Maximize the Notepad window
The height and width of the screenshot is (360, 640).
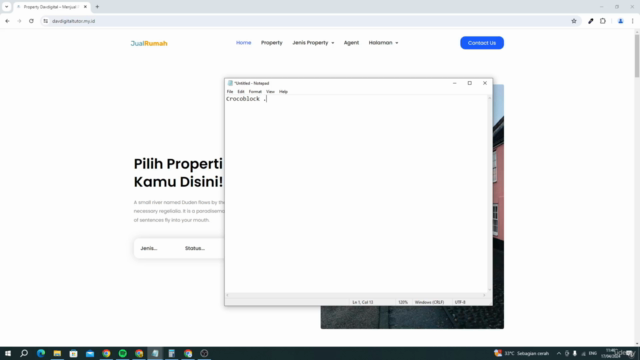pyautogui.click(x=469, y=83)
